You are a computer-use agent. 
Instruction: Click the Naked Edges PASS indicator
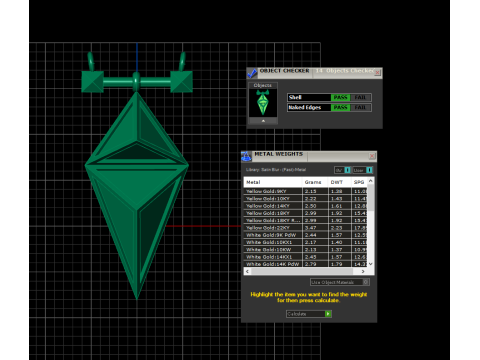click(340, 107)
